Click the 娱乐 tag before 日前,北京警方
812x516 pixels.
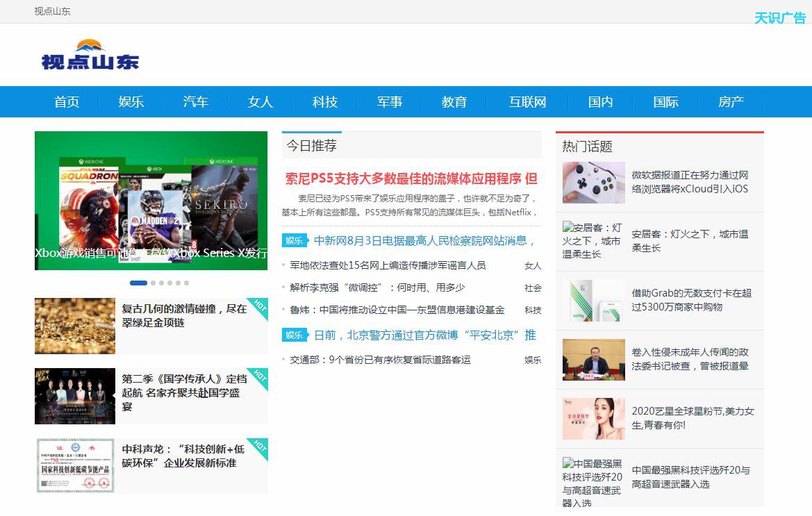(295, 335)
